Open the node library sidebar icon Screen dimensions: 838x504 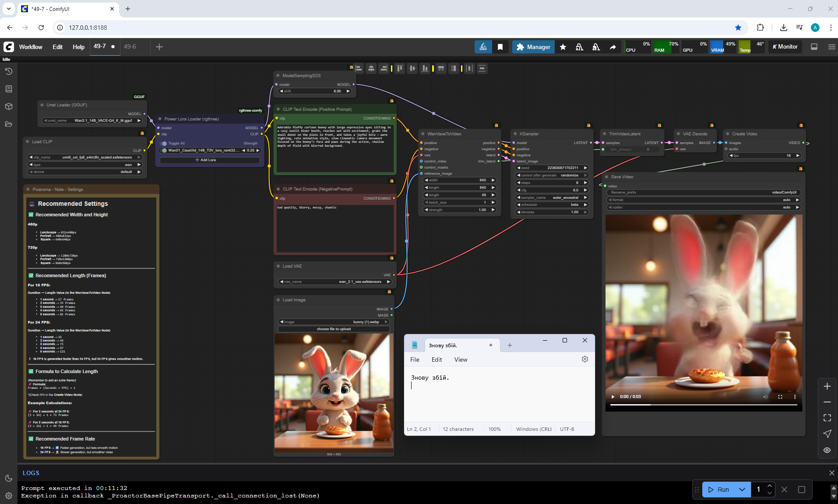click(x=9, y=89)
